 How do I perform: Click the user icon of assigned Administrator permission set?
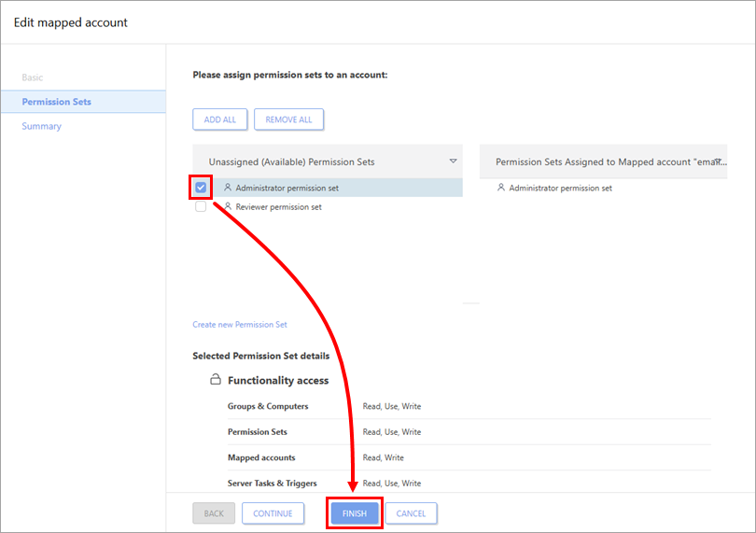501,188
